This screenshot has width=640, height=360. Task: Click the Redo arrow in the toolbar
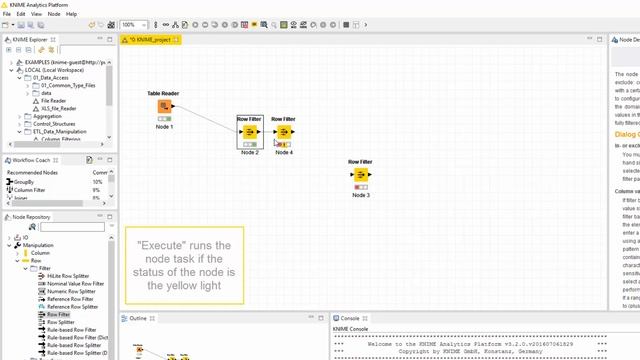click(101, 25)
